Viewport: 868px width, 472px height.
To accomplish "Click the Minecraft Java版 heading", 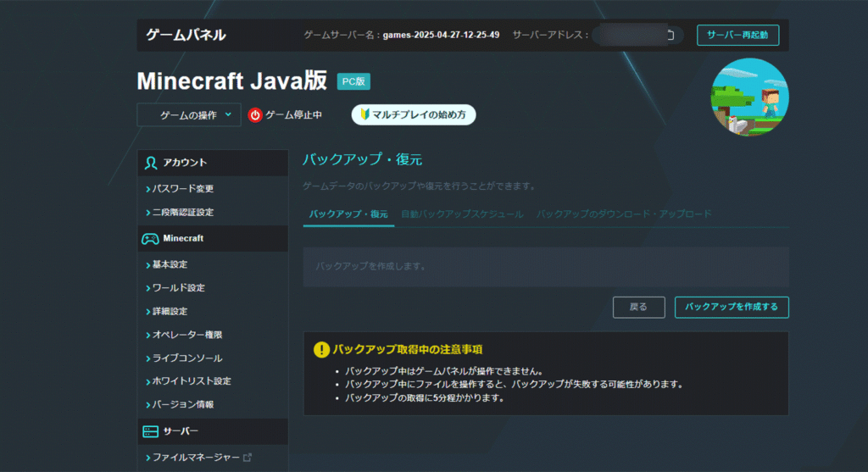I will point(232,81).
